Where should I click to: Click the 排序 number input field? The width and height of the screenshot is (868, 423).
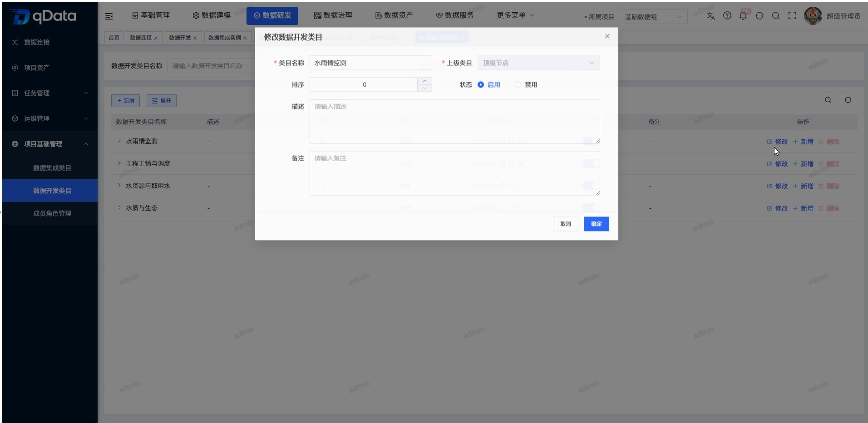coord(364,85)
